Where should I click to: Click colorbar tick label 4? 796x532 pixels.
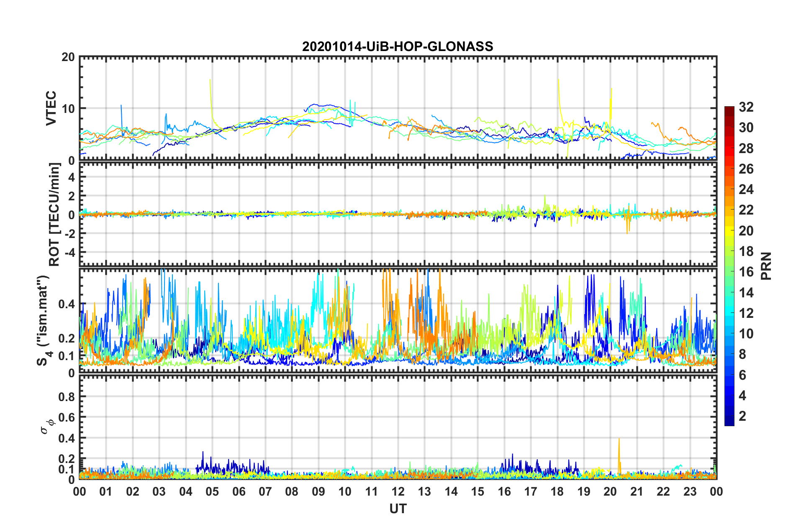pyautogui.click(x=742, y=396)
